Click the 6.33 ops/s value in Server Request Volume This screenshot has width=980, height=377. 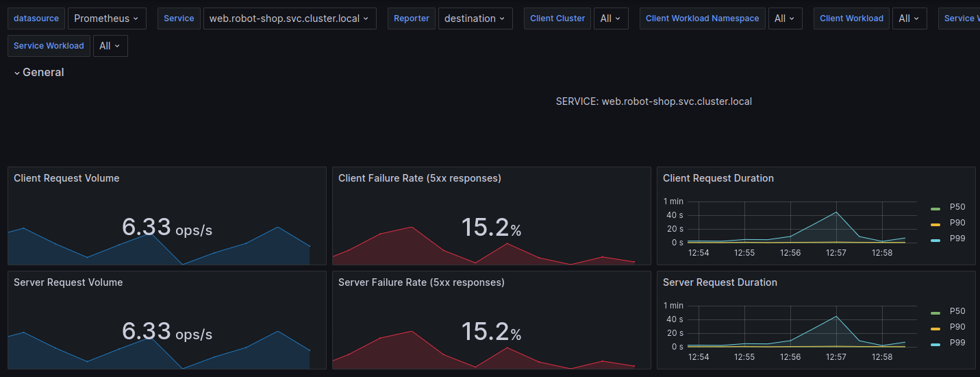167,332
